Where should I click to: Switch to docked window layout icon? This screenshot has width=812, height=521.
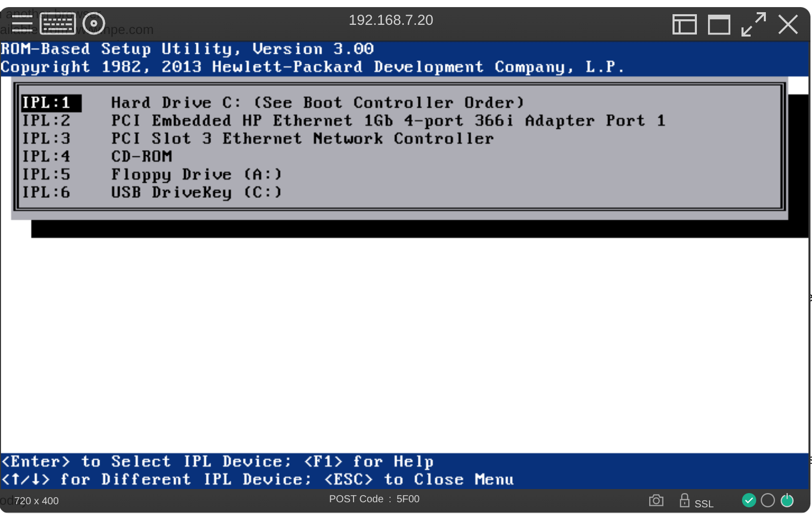pos(685,24)
